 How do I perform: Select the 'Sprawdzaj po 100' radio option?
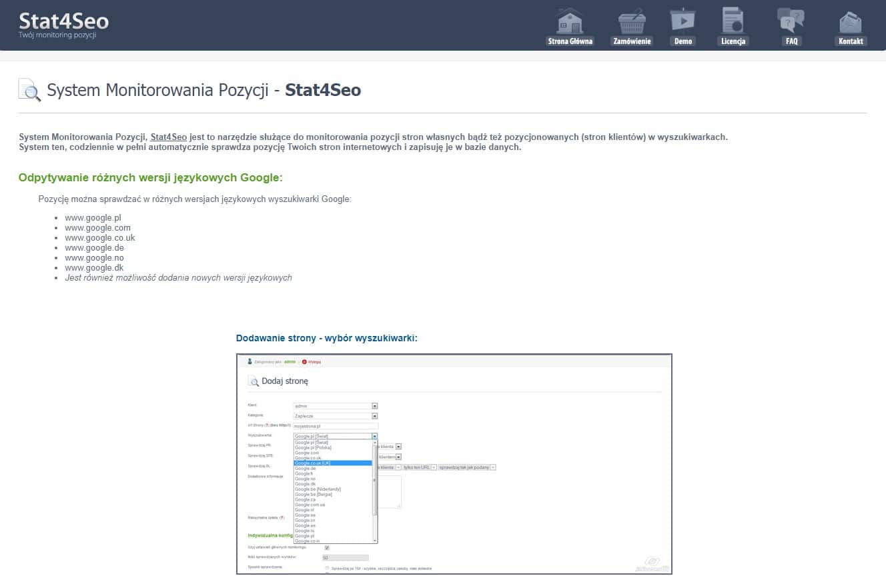327,568
